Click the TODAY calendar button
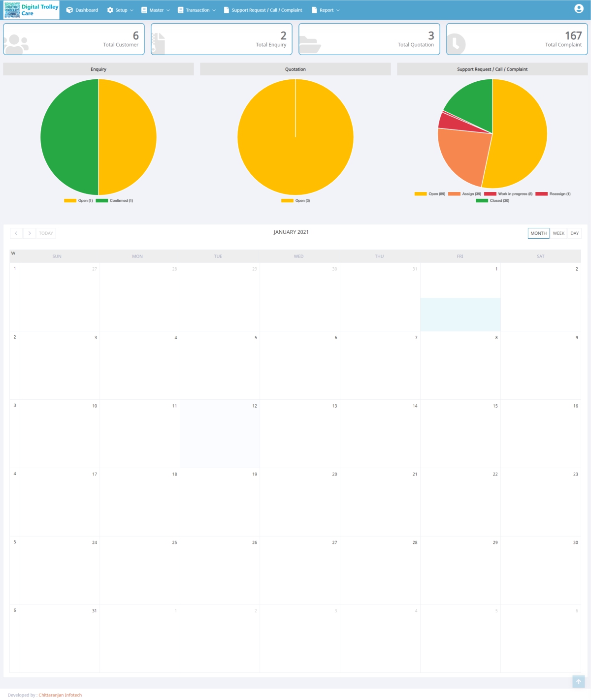Screen dimensions: 591x700 click(46, 233)
